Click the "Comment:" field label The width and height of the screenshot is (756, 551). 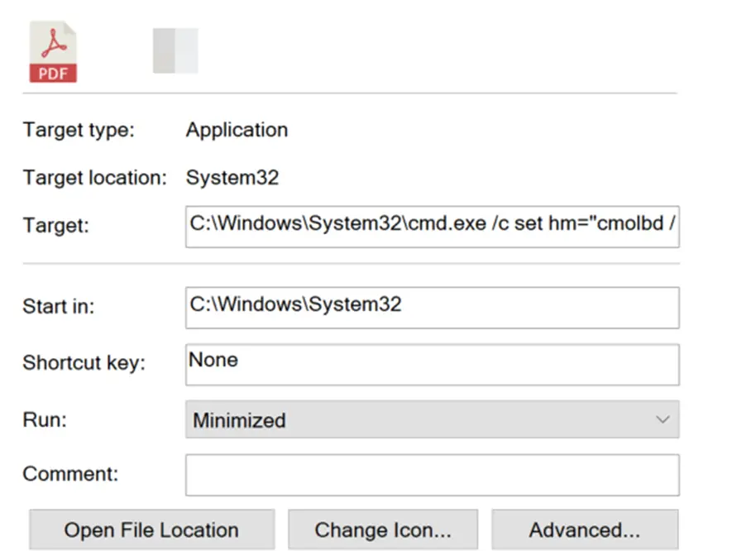70,474
